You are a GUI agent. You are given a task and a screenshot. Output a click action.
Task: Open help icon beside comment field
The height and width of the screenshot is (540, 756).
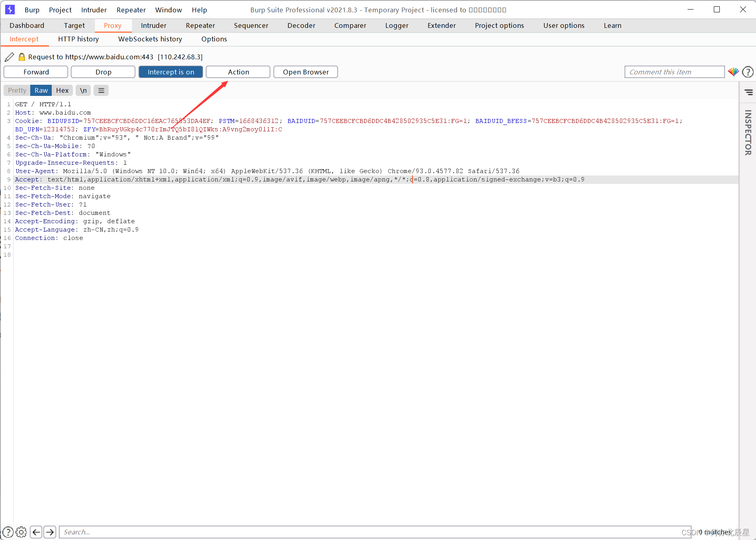(x=748, y=72)
